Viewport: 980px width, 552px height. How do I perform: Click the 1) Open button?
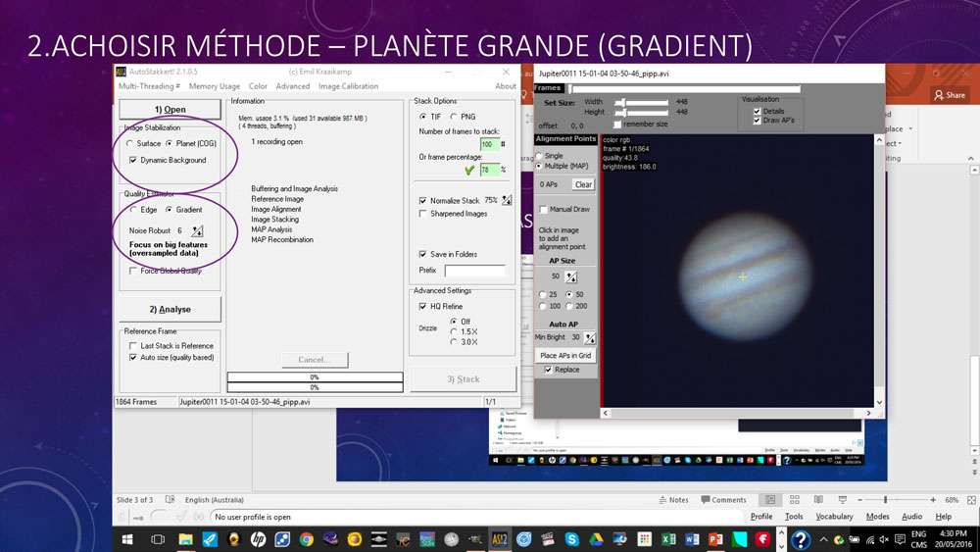pos(170,110)
